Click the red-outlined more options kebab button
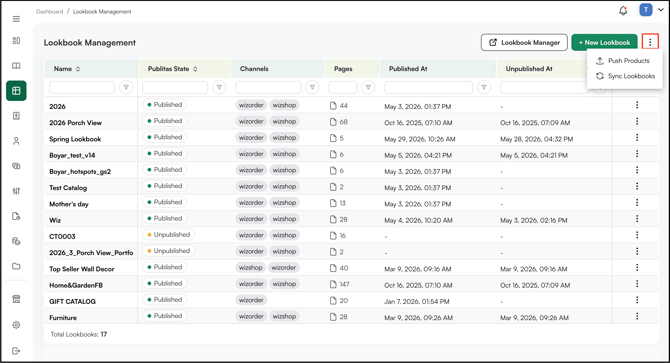Viewport: 670px width, 363px height. point(650,42)
